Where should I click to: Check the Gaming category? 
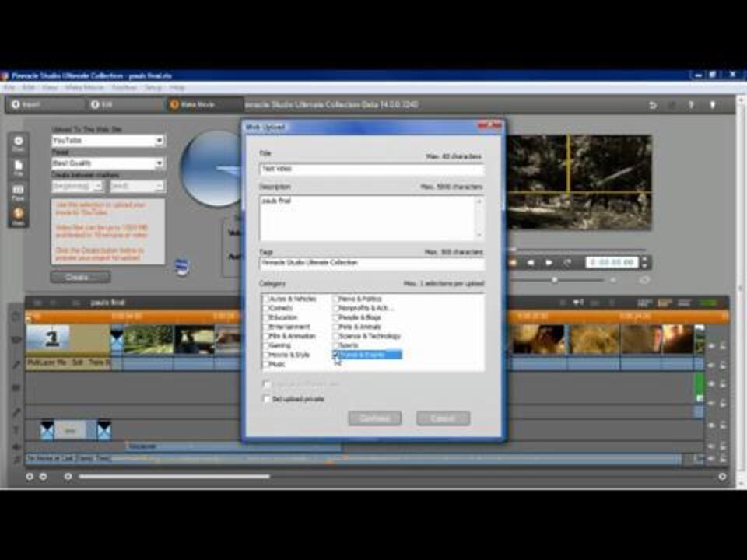266,345
